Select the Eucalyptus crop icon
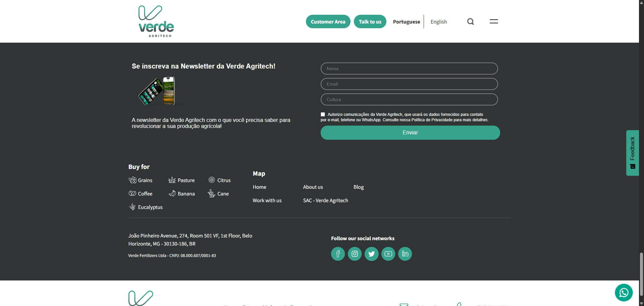 pos(132,207)
